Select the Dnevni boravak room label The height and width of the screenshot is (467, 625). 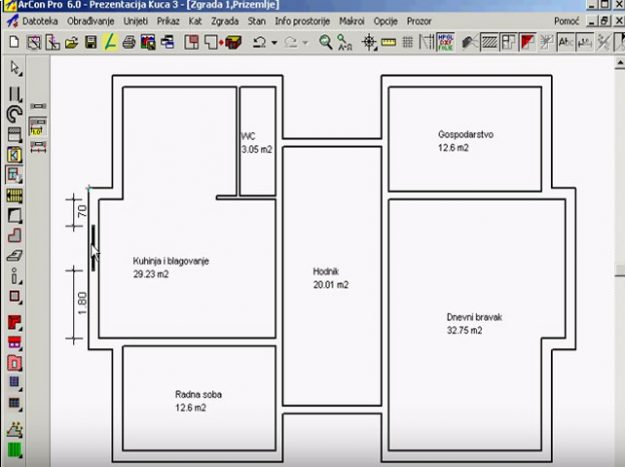coord(474,317)
